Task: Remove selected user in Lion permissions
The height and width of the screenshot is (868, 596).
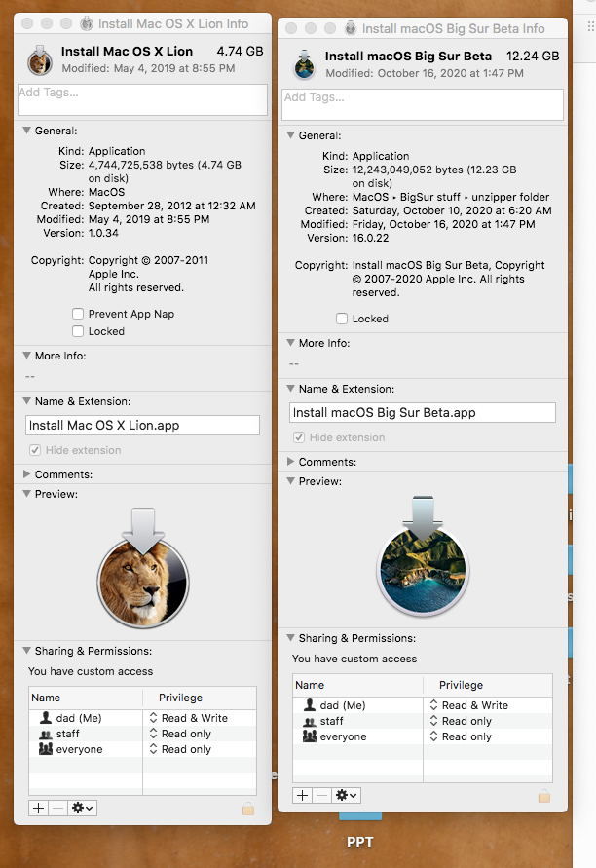Action: (57, 809)
